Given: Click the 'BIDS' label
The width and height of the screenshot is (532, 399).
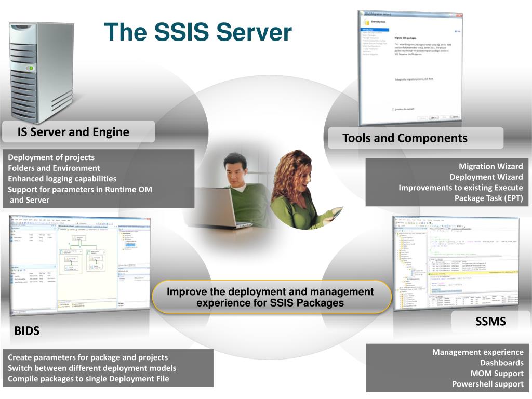Looking at the screenshot, I should click(27, 330).
